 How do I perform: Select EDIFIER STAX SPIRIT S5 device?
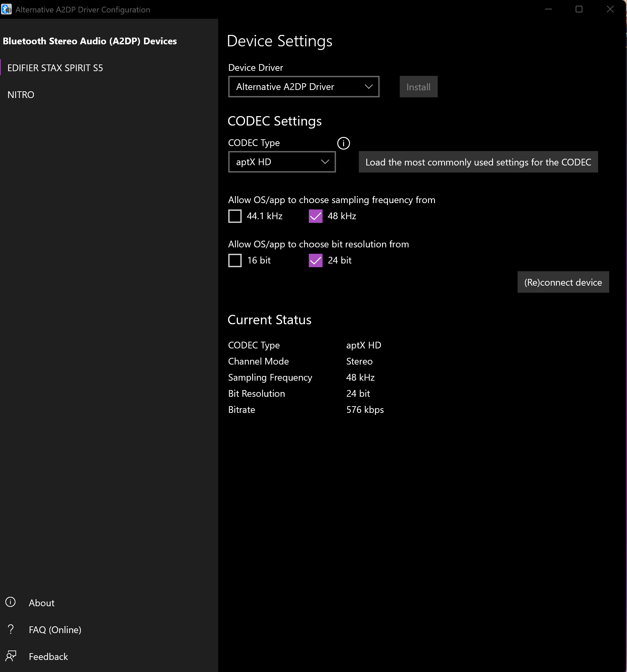tap(109, 67)
